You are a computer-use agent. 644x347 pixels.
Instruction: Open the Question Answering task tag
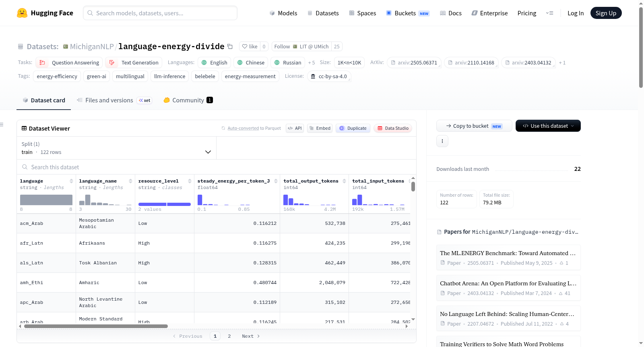(x=69, y=62)
